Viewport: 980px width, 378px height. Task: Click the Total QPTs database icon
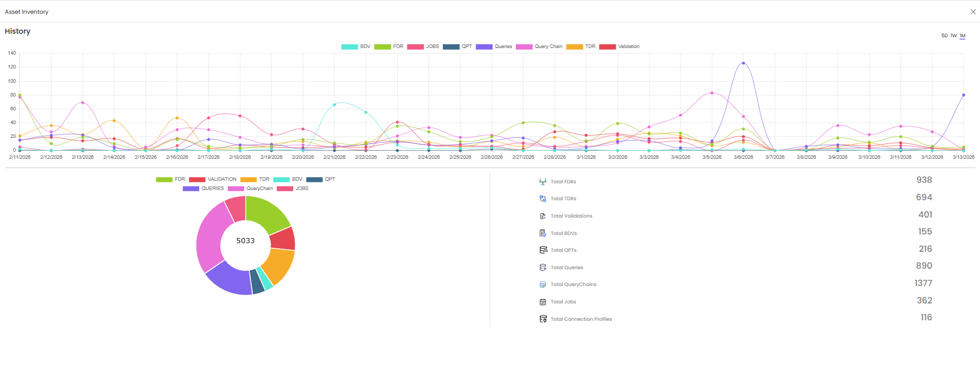point(543,250)
